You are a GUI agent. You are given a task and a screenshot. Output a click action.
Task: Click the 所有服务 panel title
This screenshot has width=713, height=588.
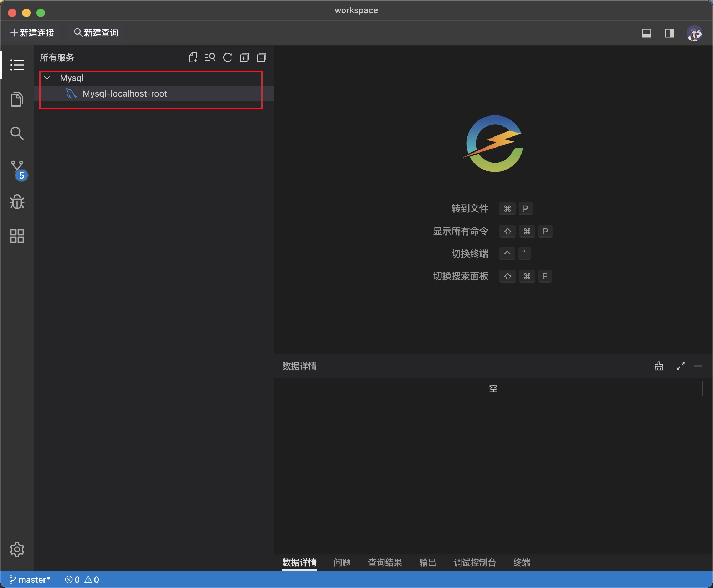pyautogui.click(x=57, y=57)
